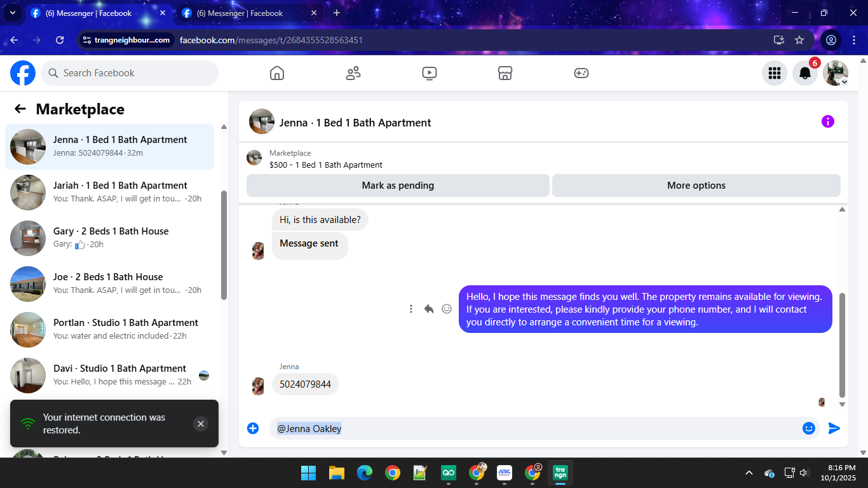Click the 5024079844 message bubble
The image size is (868, 488).
point(305,384)
